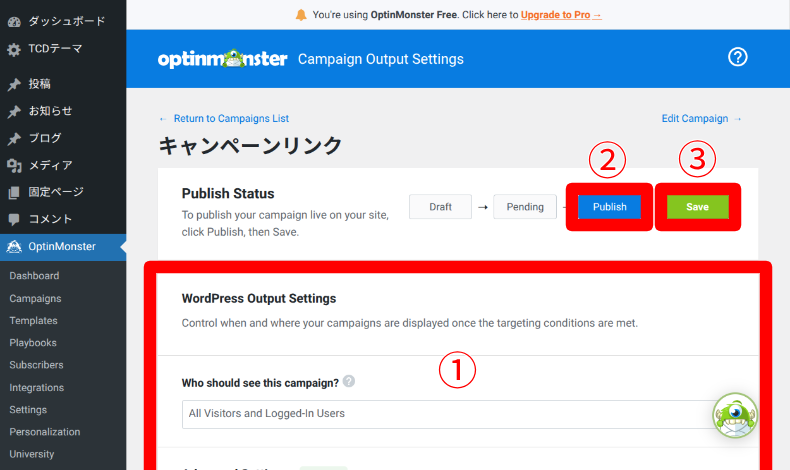Open Campaigns submenu item
The width and height of the screenshot is (790, 470).
(35, 298)
